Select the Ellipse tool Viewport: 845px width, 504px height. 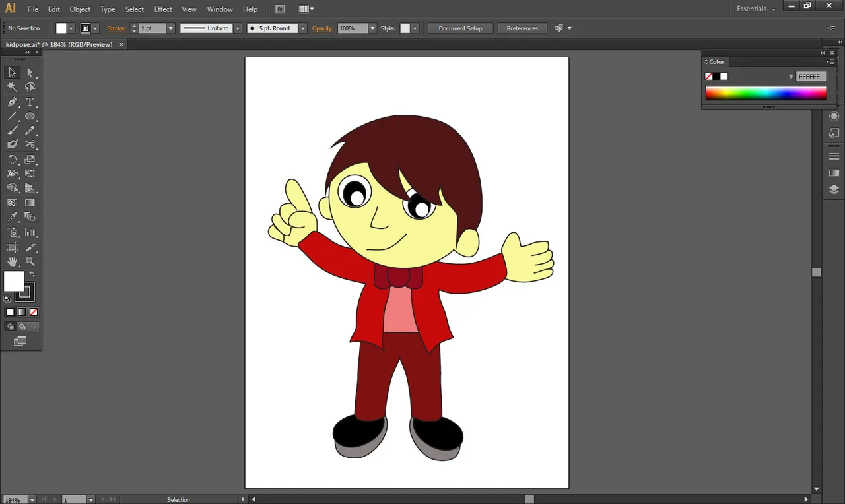tap(30, 116)
